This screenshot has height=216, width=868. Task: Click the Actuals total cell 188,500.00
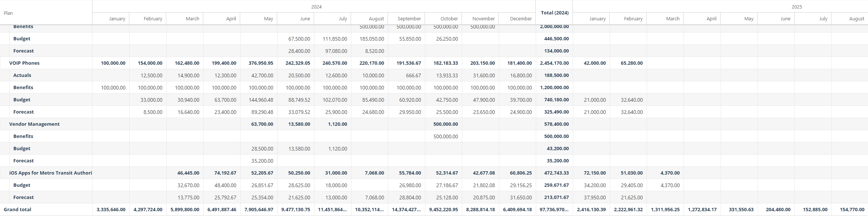(x=554, y=75)
